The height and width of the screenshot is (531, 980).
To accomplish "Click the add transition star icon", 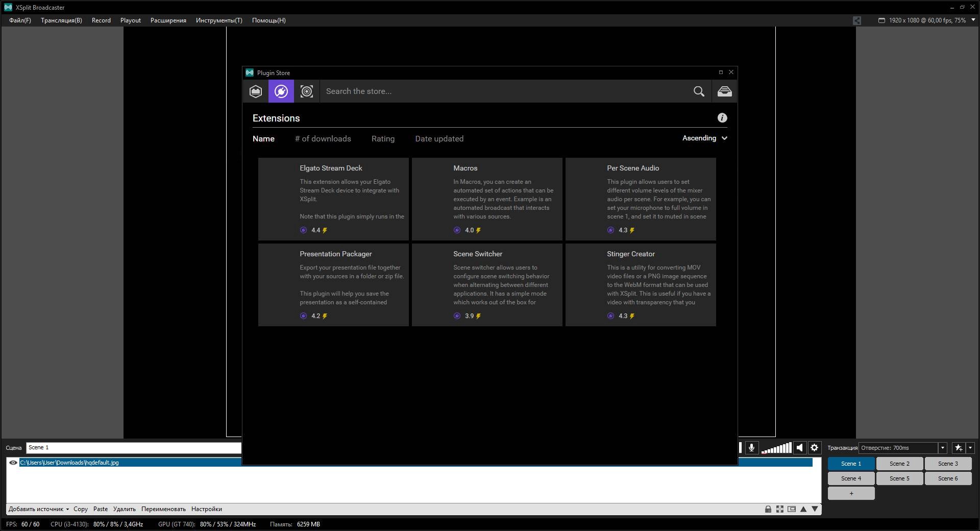I will [x=959, y=448].
